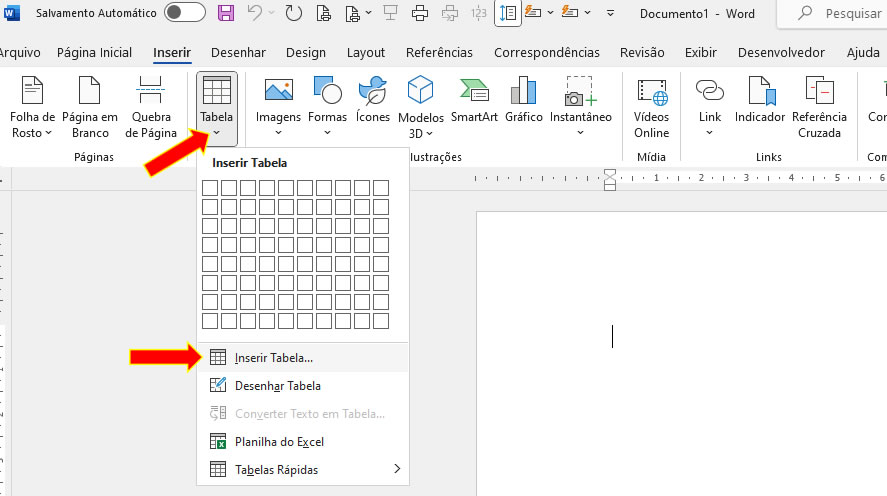887x496 pixels.
Task: Click the quick-print printer icon
Action: click(420, 12)
